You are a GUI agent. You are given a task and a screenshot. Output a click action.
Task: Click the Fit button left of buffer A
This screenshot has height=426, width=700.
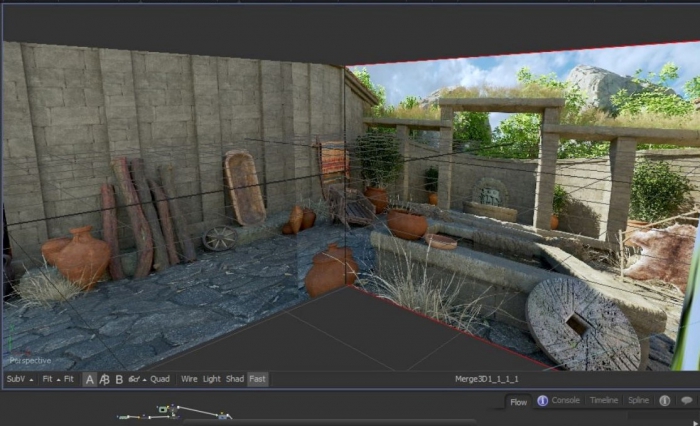69,379
